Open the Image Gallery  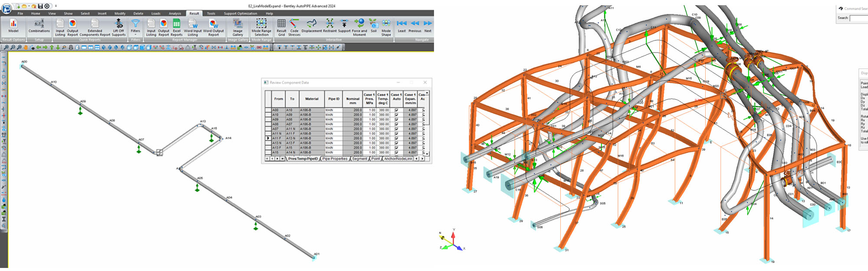(x=237, y=25)
